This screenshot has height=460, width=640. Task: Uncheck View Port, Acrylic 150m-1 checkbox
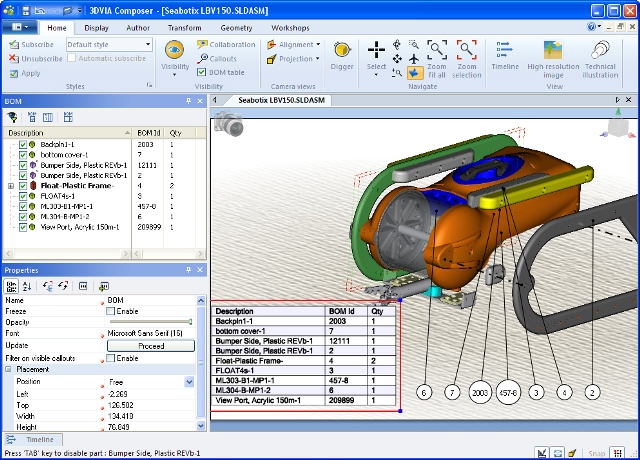[x=23, y=227]
